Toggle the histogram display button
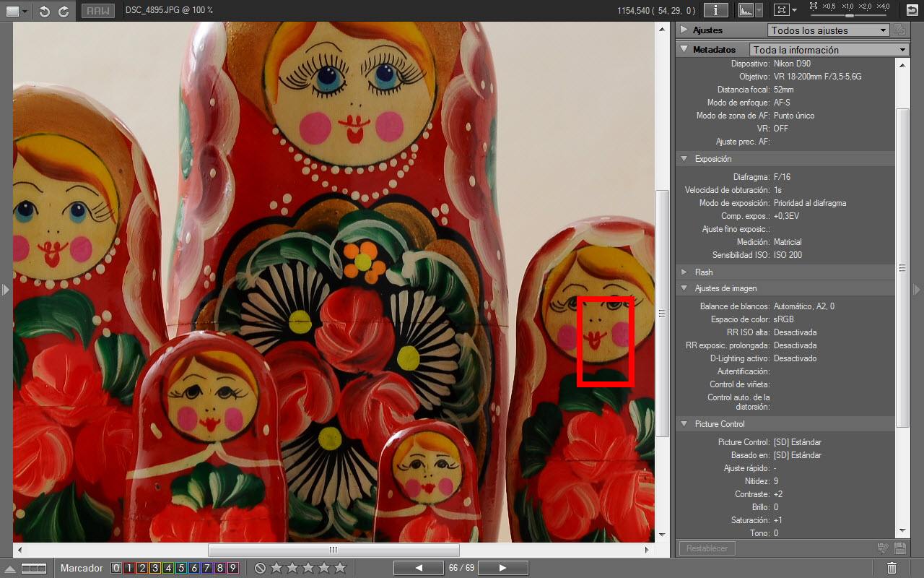This screenshot has height=578, width=924. click(x=746, y=10)
